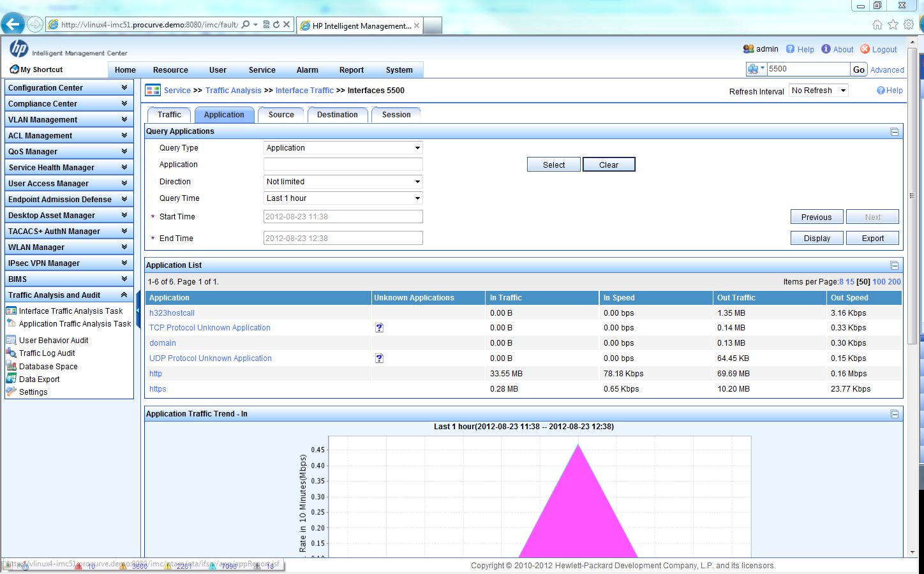
Task: Click the Clear button
Action: pos(609,165)
